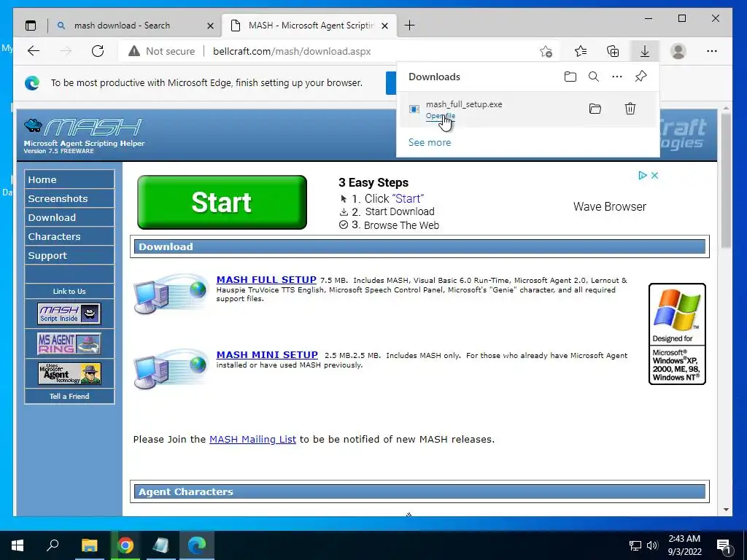The width and height of the screenshot is (747, 560).
Task: Open Support in site menu
Action: (69, 256)
